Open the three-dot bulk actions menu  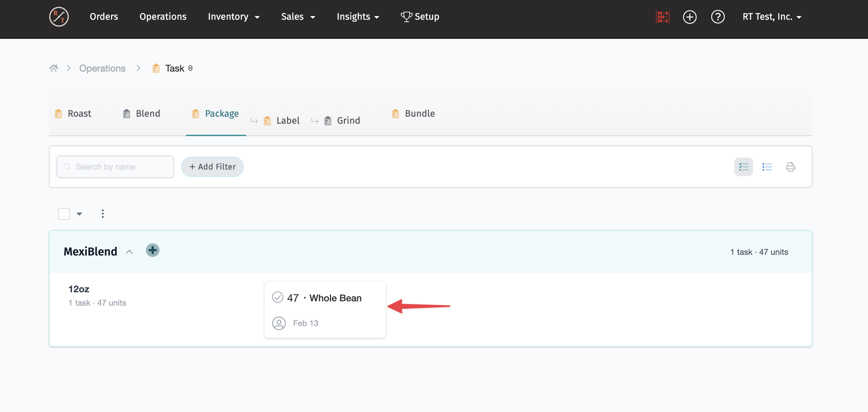(103, 214)
